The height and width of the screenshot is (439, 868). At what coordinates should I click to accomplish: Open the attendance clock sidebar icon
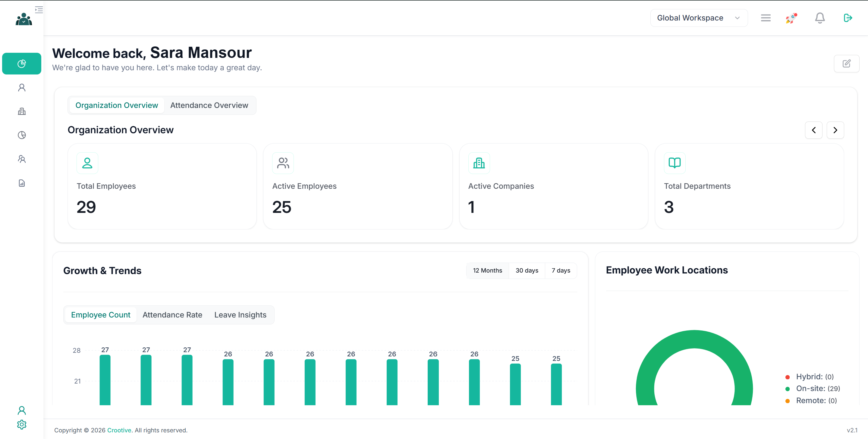pyautogui.click(x=22, y=135)
